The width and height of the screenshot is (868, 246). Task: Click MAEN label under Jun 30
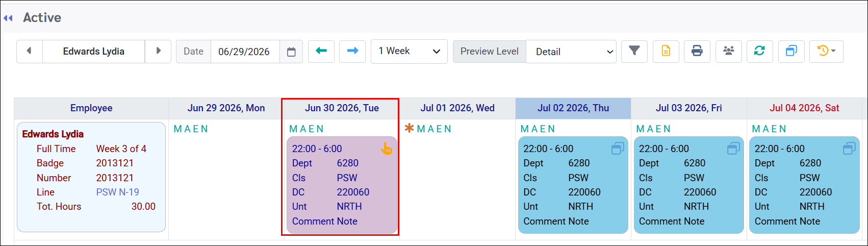[x=307, y=129]
